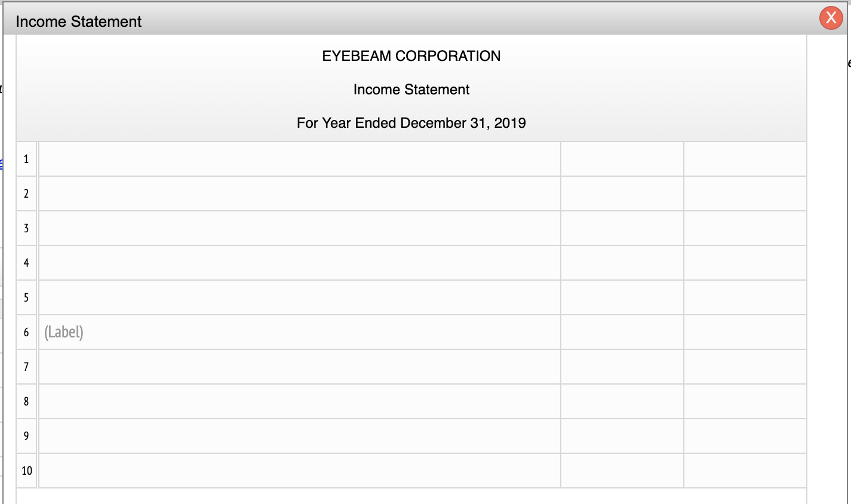Viewport: 851px width, 504px height.
Task: Select the label field in row 2
Action: [x=300, y=194]
